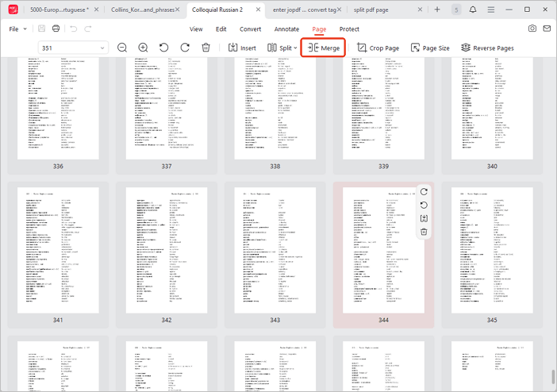
Task: Select the Page menu tab
Action: (x=319, y=29)
